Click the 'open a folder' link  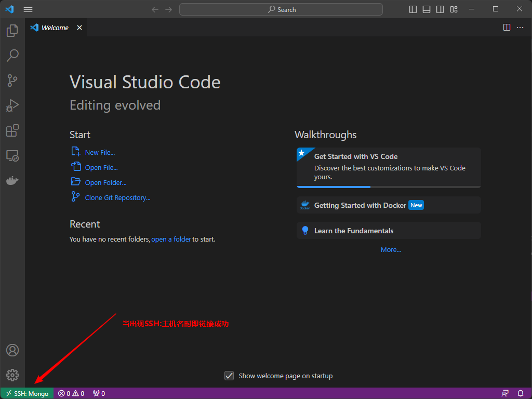171,239
